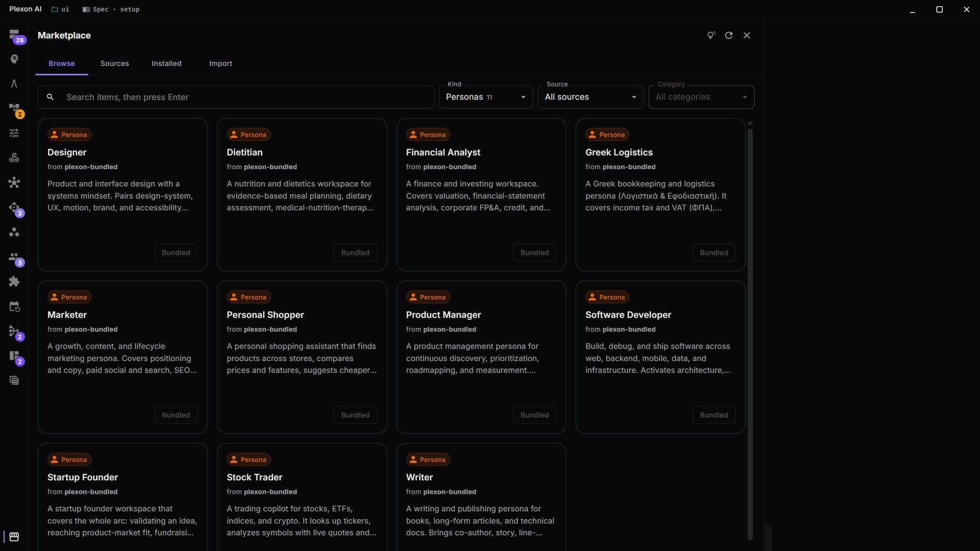
Task: Click the puzzle piece extensions icon
Action: click(x=14, y=281)
